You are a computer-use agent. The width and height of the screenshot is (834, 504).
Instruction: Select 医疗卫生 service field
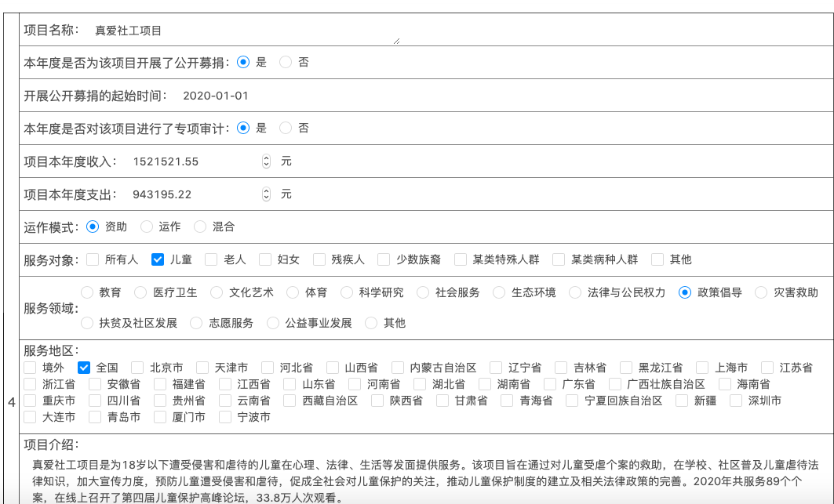[140, 292]
